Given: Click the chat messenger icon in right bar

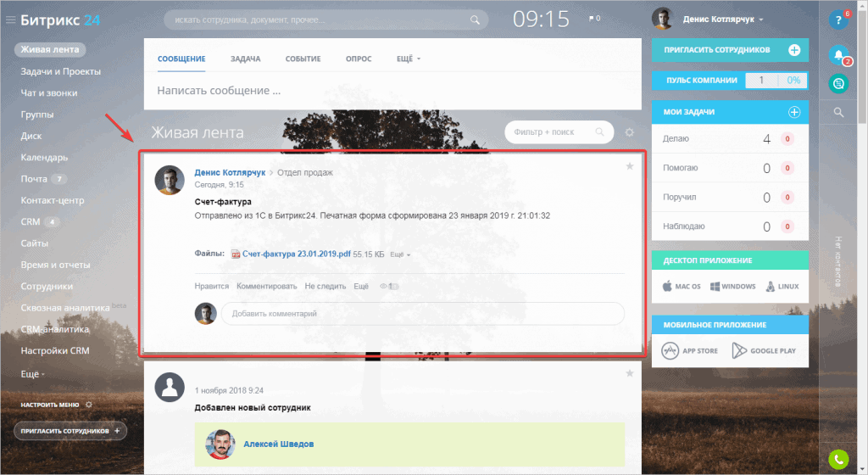Looking at the screenshot, I should click(838, 84).
